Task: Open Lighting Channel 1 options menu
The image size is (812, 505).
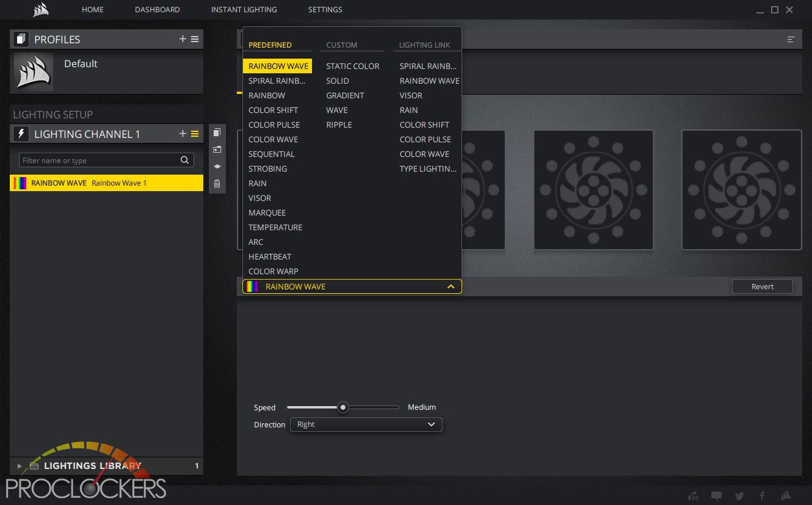Action: point(195,134)
